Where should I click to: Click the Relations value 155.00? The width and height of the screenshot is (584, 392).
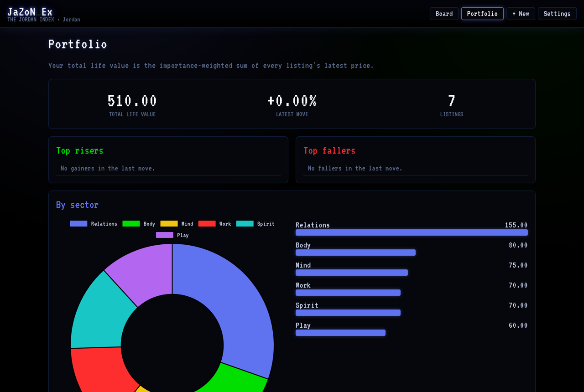[x=516, y=225]
